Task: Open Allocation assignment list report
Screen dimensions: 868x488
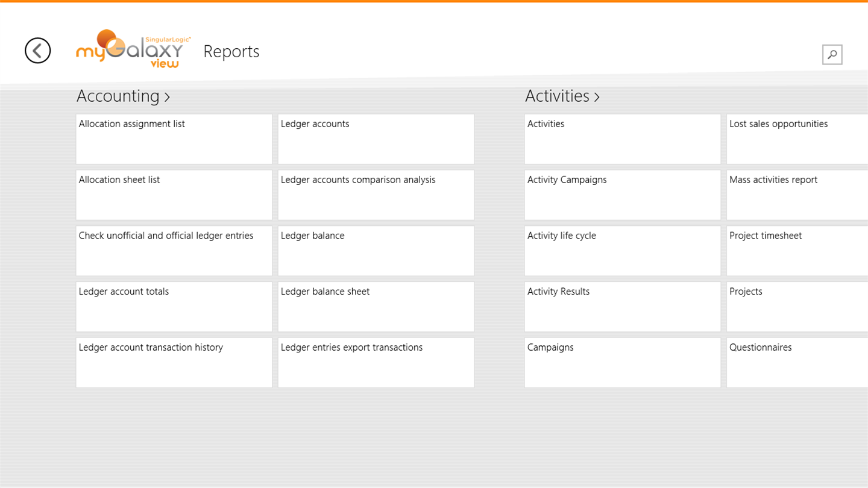Action: pyautogui.click(x=174, y=139)
